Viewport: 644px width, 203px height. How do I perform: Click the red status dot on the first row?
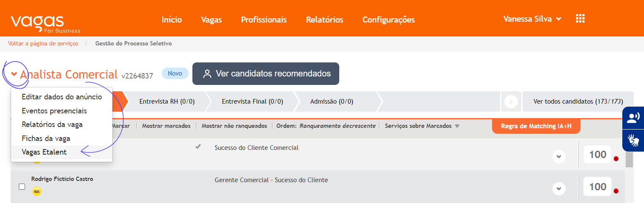[x=616, y=159]
